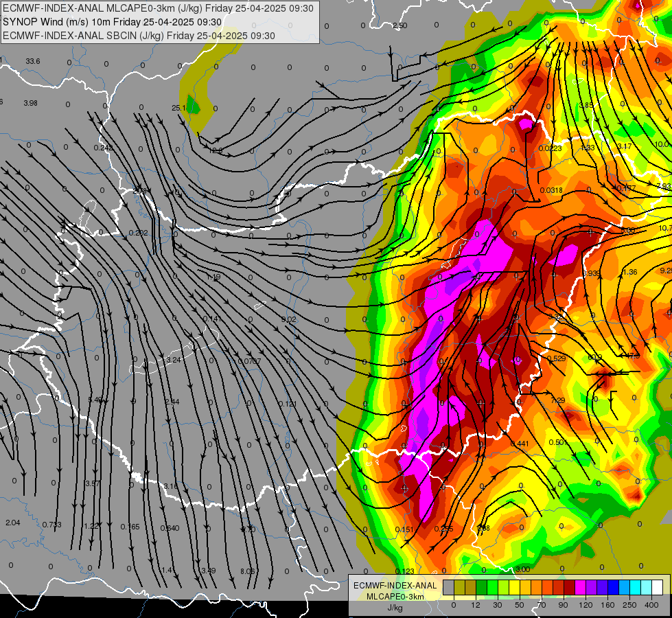Click the map value '3.85'
Image resolution: width=672 pixels, height=618 pixels.
pos(586,106)
